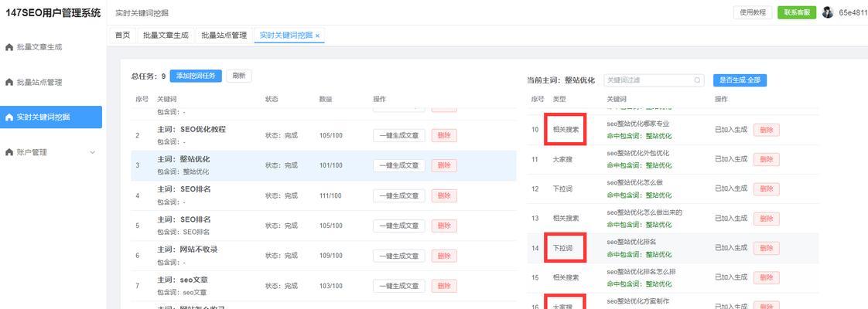Viewport: 868px width, 309px height.
Task: Click the 相关搜索 type in row 15
Action: pyautogui.click(x=566, y=277)
